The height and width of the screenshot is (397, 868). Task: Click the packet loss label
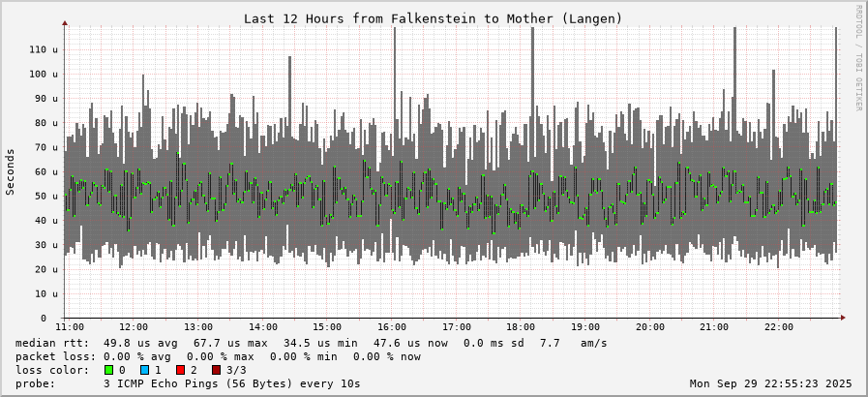[x=55, y=356]
